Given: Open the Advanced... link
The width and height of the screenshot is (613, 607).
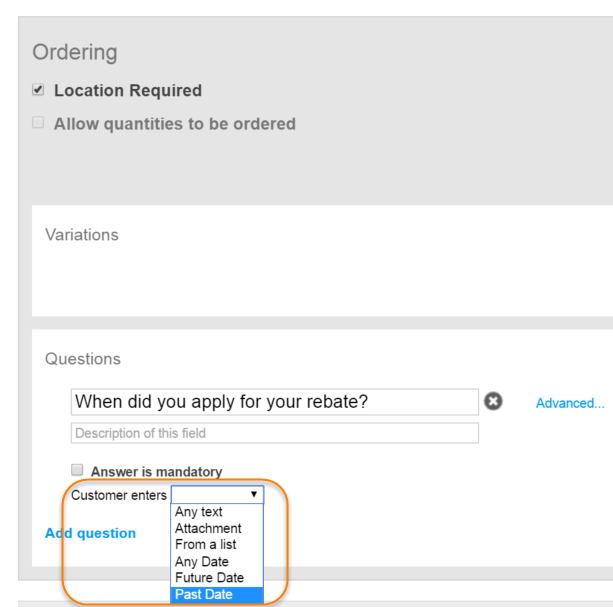Looking at the screenshot, I should (x=569, y=403).
